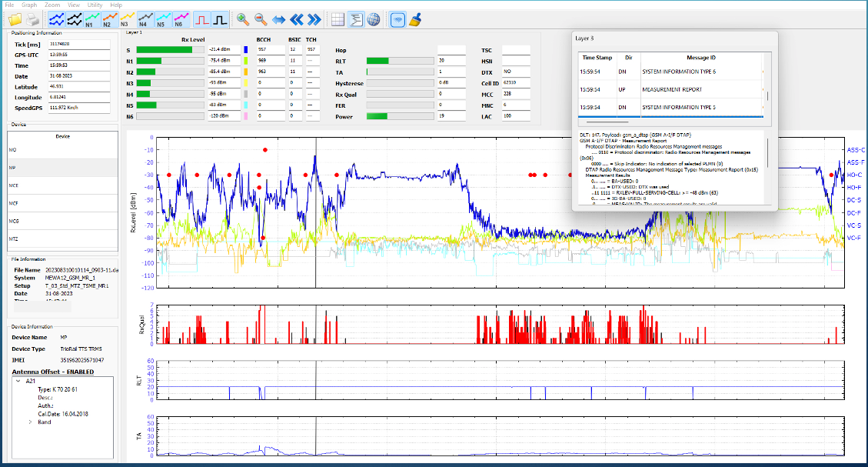Click the Layer 3 message list vertical scrollbar

tap(767, 97)
